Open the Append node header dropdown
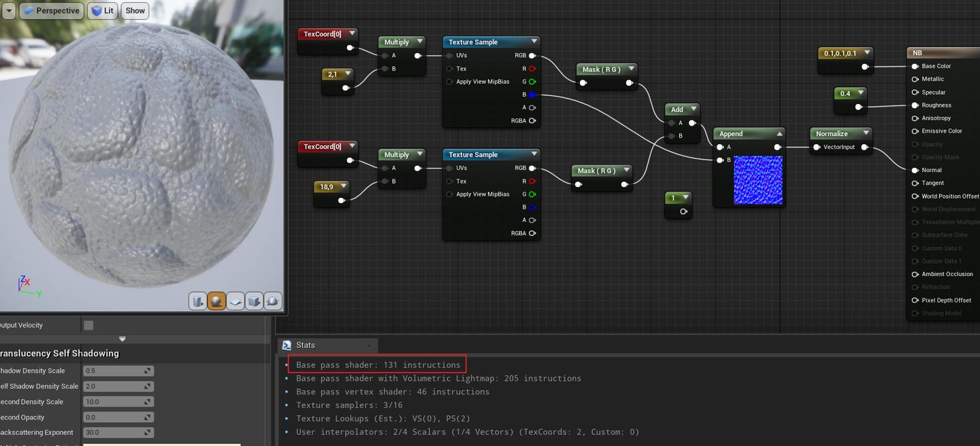 tap(780, 133)
